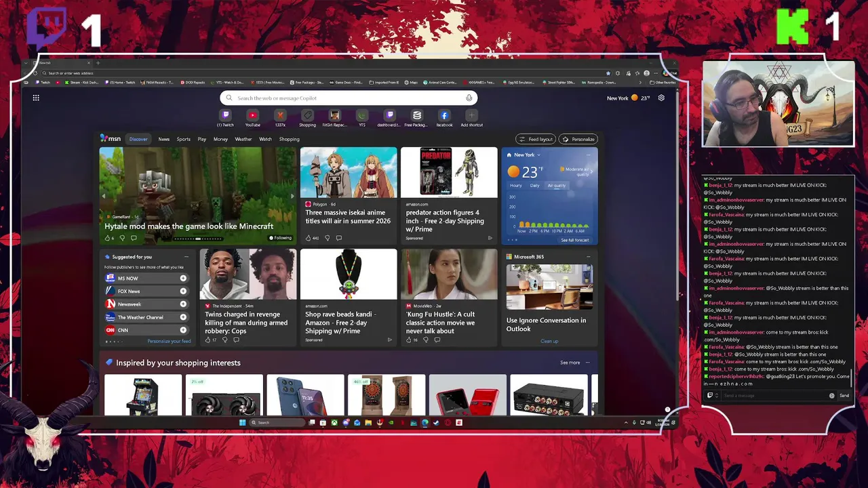Switch to the Money tab
Viewport: 868px width, 488px height.
(220, 139)
